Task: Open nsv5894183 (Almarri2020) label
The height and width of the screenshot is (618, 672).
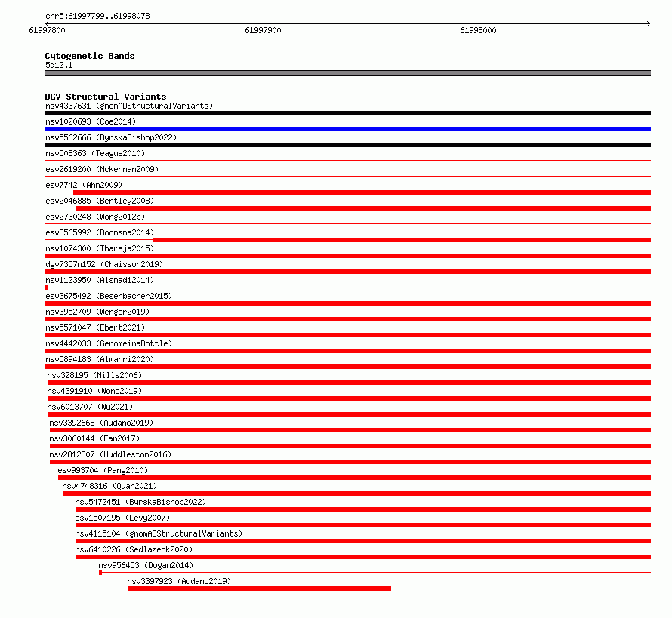Action: tap(100, 359)
